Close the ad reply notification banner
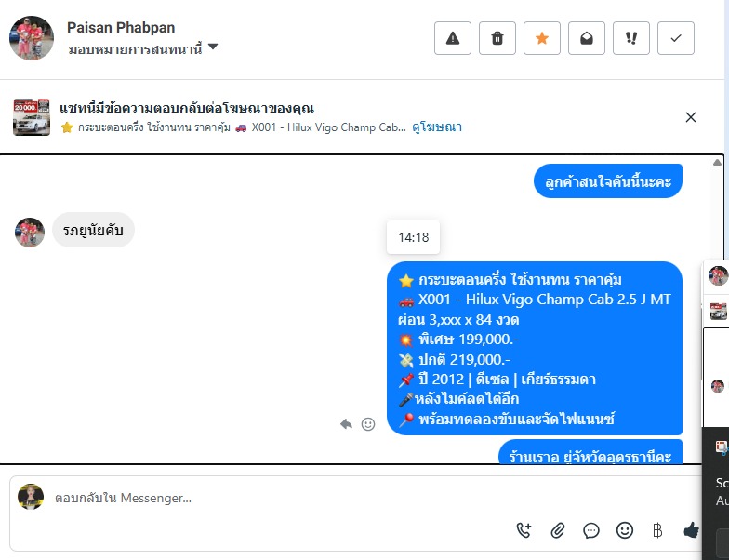The width and height of the screenshot is (729, 560). 691,117
